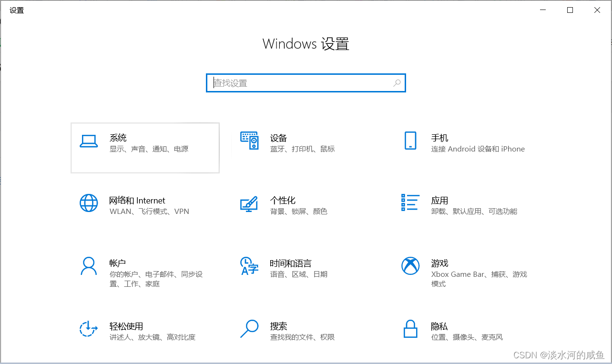Open the 应用 list icon

pyautogui.click(x=410, y=202)
